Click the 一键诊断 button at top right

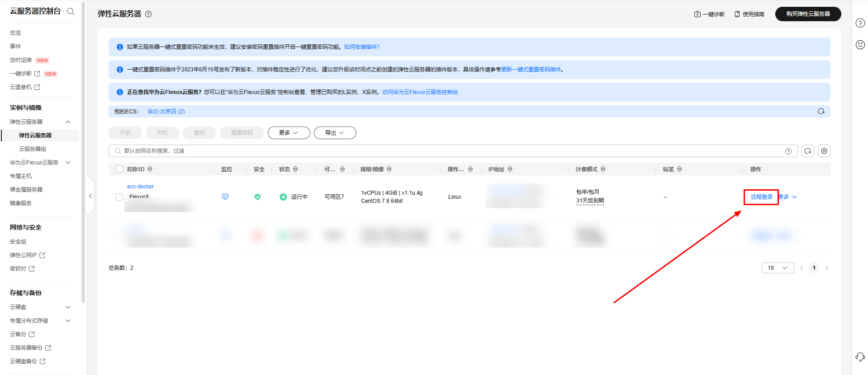(x=709, y=14)
